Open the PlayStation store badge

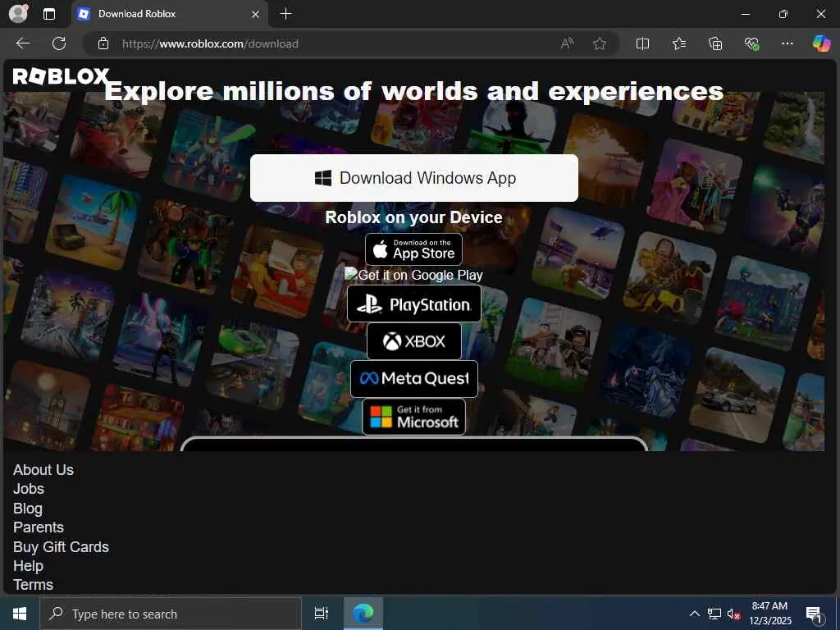414,304
